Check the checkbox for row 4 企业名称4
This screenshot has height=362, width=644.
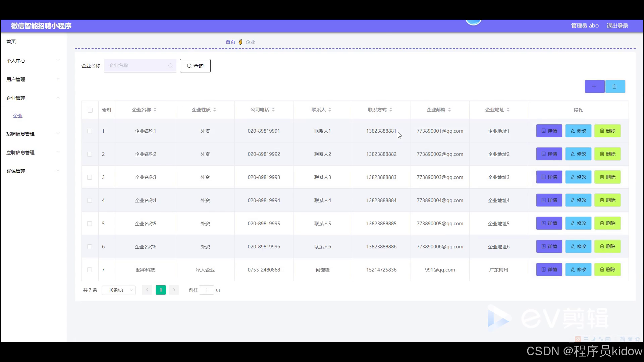(90, 200)
